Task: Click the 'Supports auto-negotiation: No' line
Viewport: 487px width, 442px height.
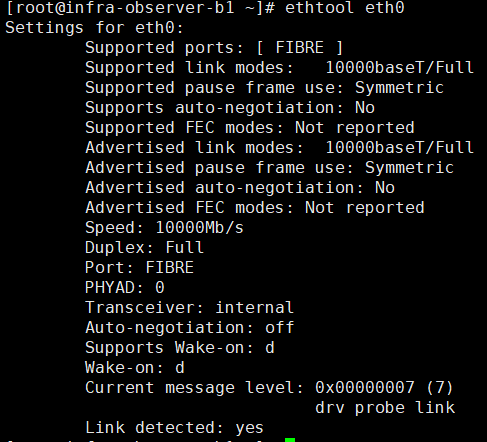Action: 230,108
